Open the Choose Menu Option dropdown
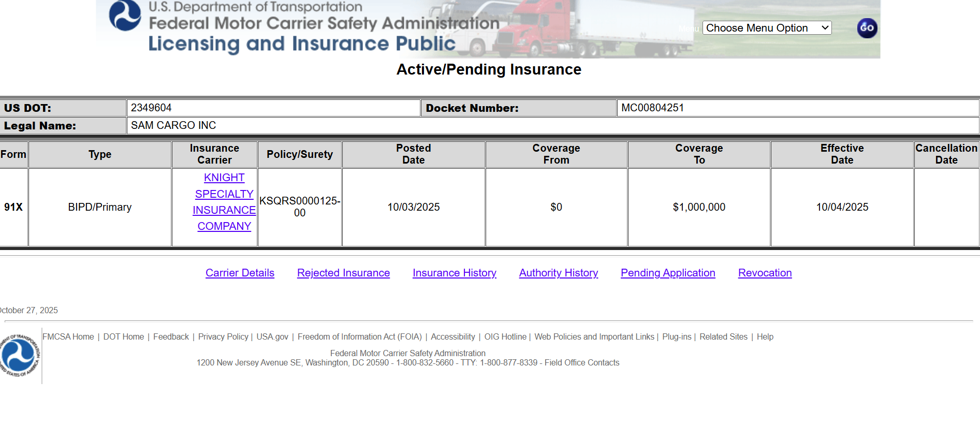This screenshot has height=425, width=980. 766,28
